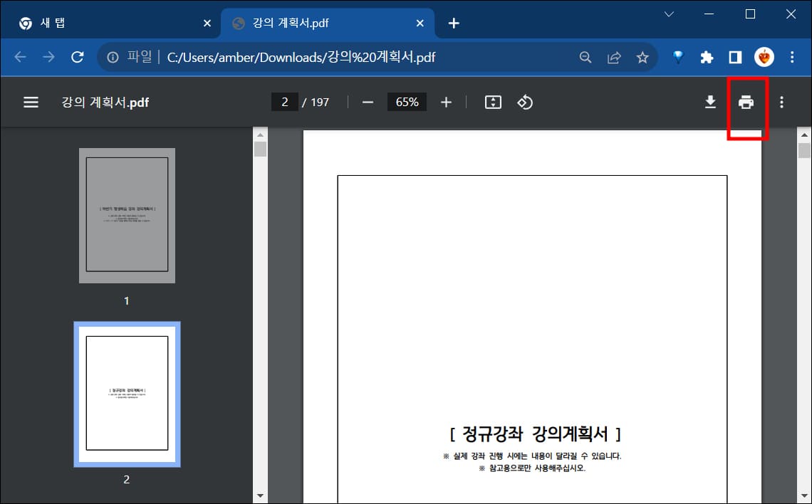
Task: Print the PDF document
Action: click(746, 102)
